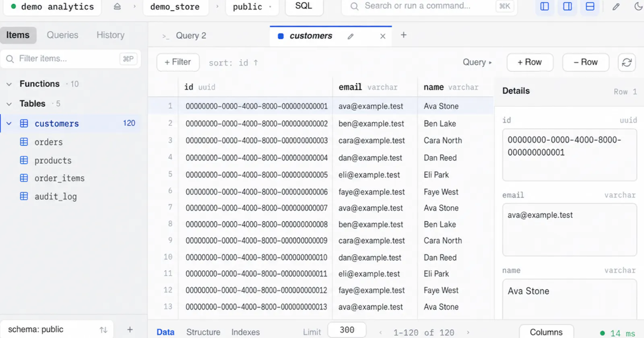Focus the Search or run a command field
The height and width of the screenshot is (338, 644).
tap(429, 6)
